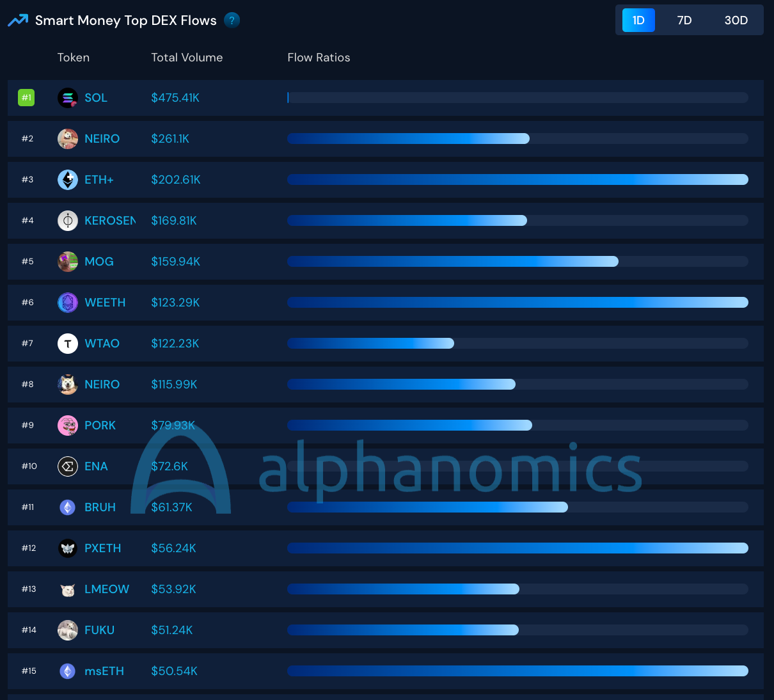
Task: Click the Smart Money Top DEX Flows title
Action: pyautogui.click(x=126, y=20)
